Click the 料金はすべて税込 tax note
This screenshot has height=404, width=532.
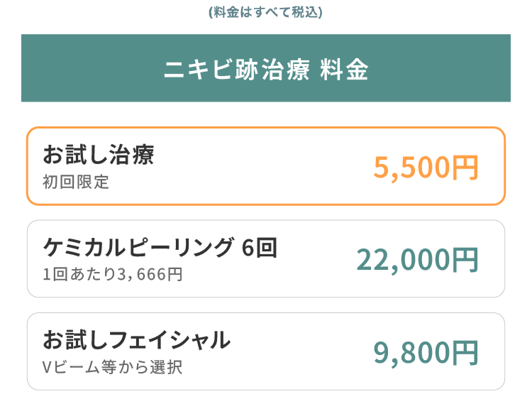(265, 13)
